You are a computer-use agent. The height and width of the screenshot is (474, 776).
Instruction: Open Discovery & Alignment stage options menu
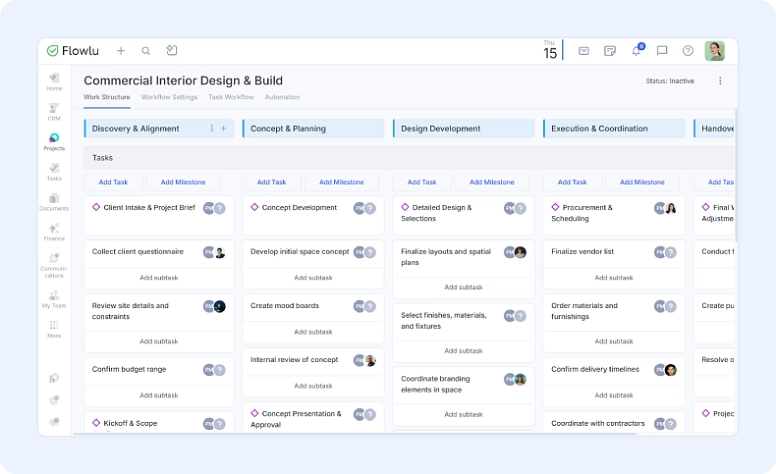point(211,128)
